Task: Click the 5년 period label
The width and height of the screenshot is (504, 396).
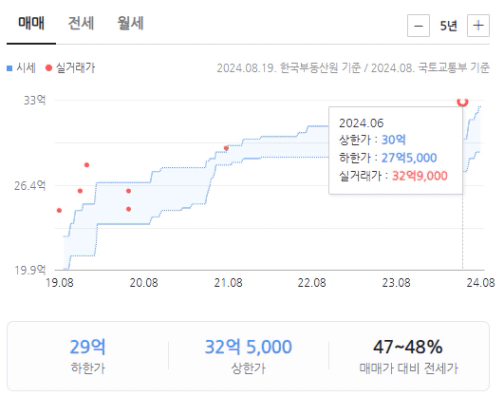Action: point(448,26)
